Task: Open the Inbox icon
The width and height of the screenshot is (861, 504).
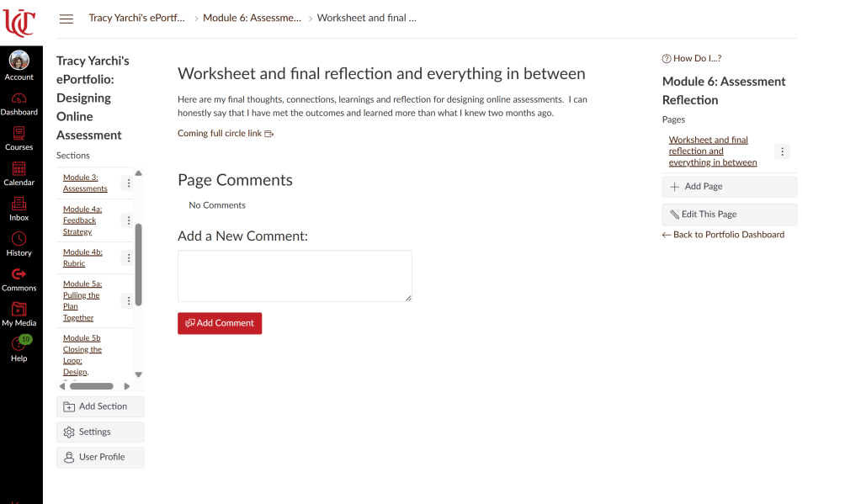Action: click(x=19, y=209)
